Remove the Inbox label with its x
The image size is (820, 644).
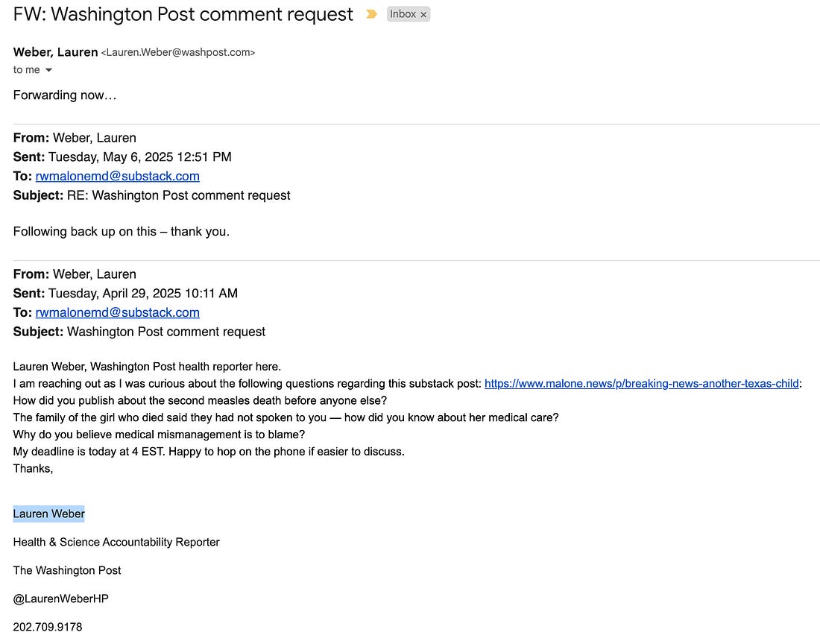423,15
